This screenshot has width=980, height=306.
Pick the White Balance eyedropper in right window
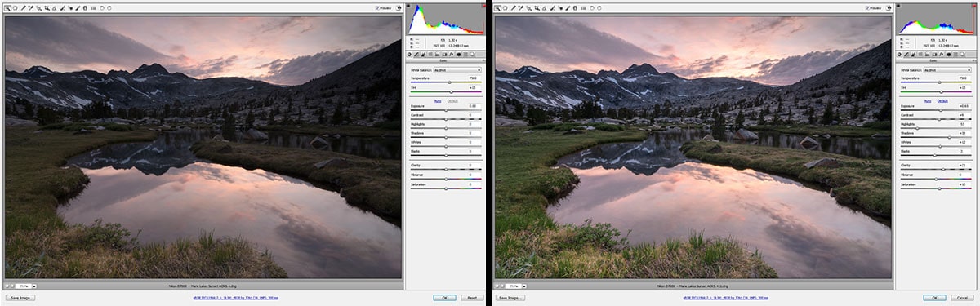click(514, 8)
